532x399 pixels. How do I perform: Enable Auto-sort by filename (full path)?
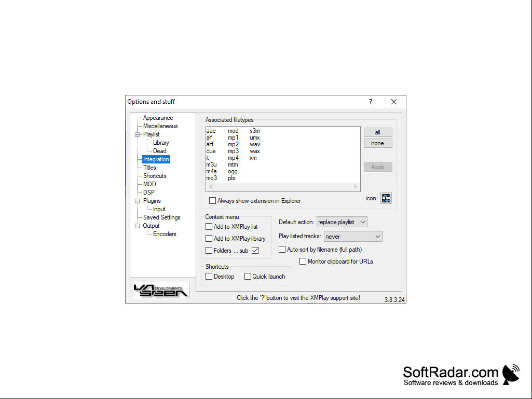(x=282, y=250)
